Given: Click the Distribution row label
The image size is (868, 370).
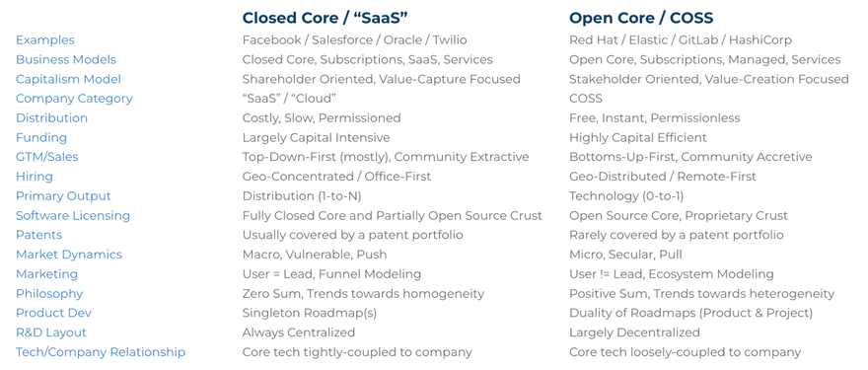Looking at the screenshot, I should tap(51, 118).
